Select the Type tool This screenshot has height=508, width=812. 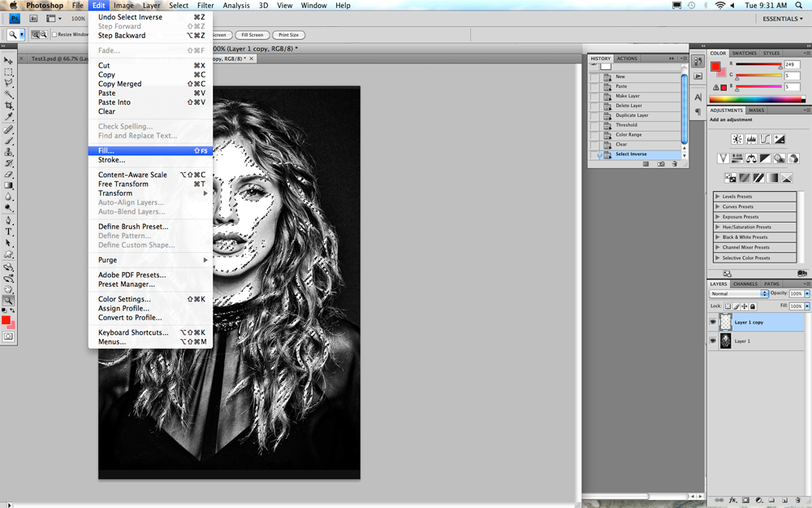click(x=8, y=232)
